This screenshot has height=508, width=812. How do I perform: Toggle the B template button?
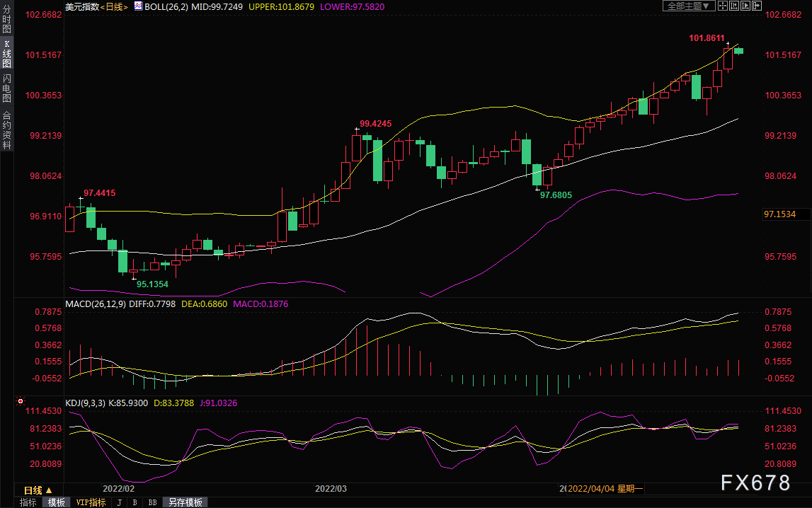coord(135,502)
